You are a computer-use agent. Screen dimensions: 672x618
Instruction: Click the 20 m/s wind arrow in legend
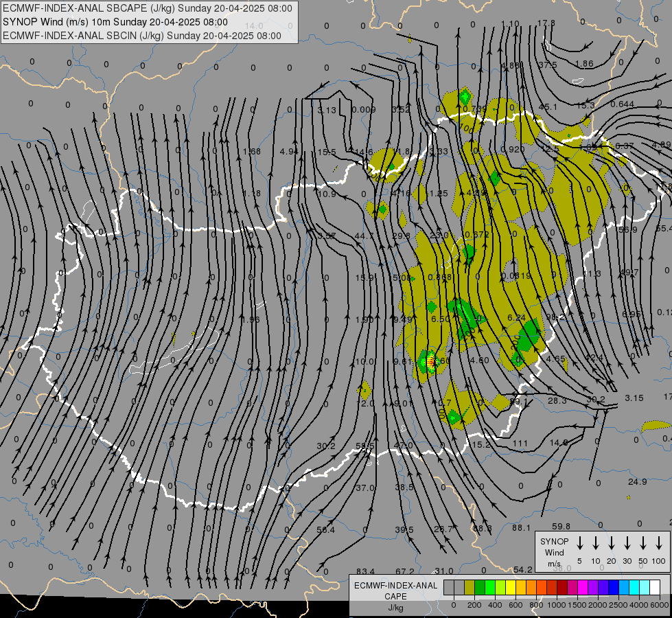(x=611, y=543)
